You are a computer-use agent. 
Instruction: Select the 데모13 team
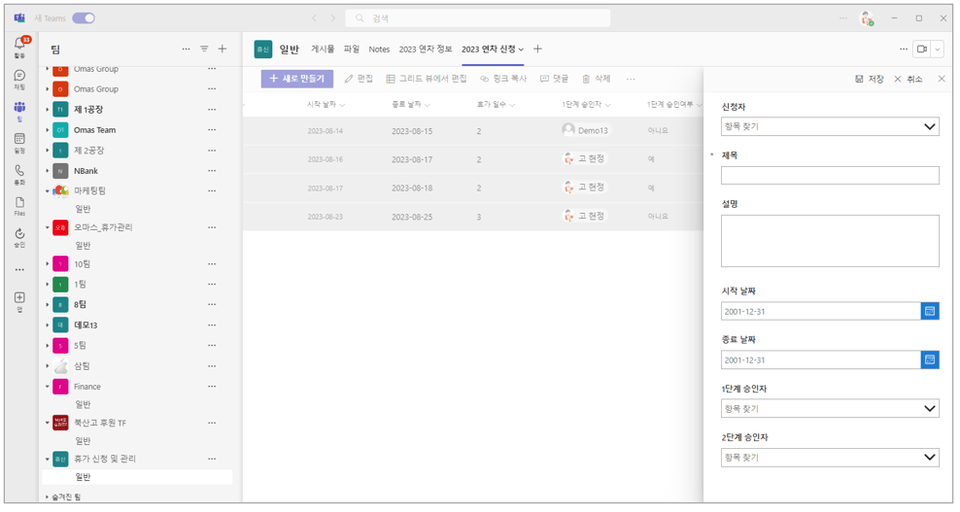click(86, 325)
